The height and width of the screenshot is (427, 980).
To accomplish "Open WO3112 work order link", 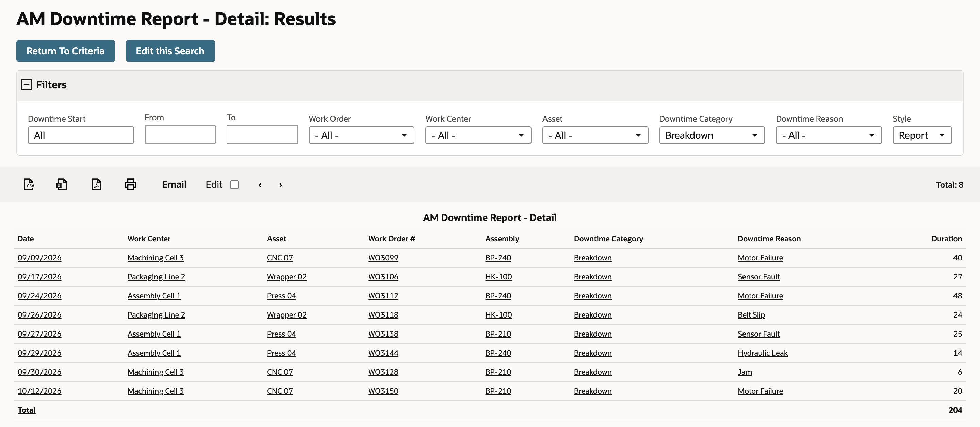I will (x=383, y=296).
